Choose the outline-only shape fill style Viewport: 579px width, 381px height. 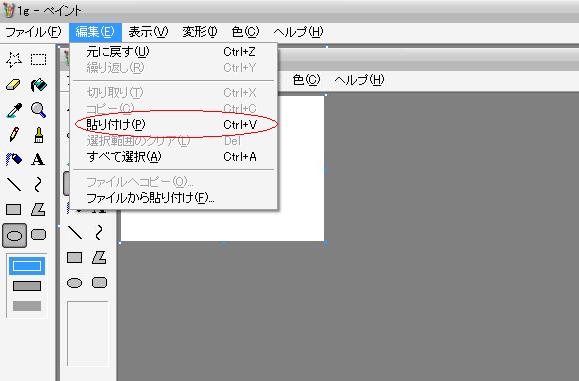[x=27, y=266]
